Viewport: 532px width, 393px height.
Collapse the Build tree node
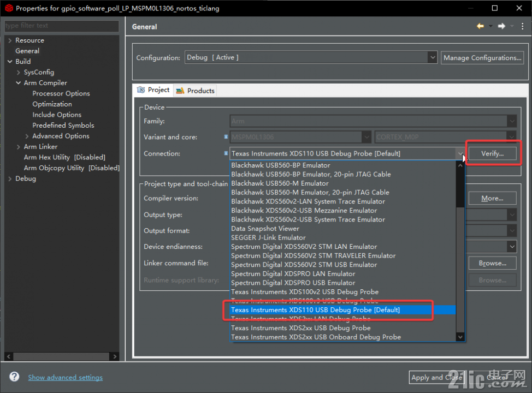[10, 62]
